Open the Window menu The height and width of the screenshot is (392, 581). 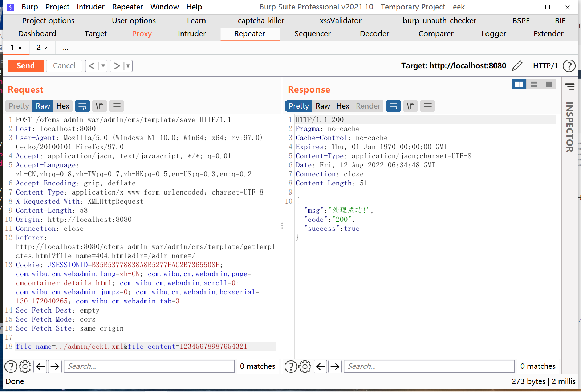(x=164, y=7)
